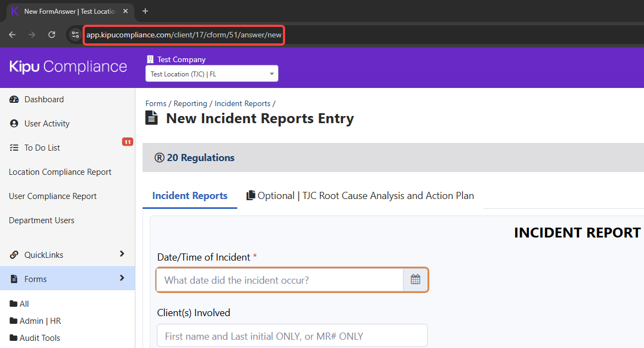This screenshot has height=348, width=644.
Task: Click the browser back arrow
Action: (12, 35)
